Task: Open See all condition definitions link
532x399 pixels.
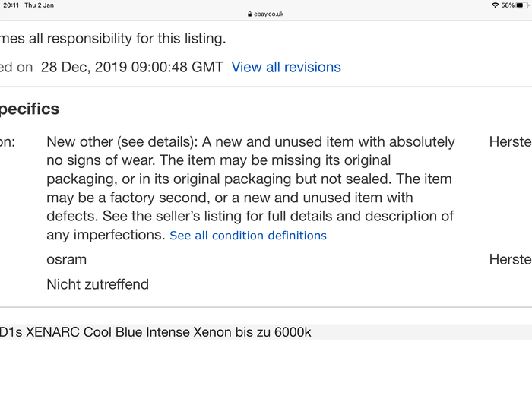Action: pyautogui.click(x=248, y=236)
